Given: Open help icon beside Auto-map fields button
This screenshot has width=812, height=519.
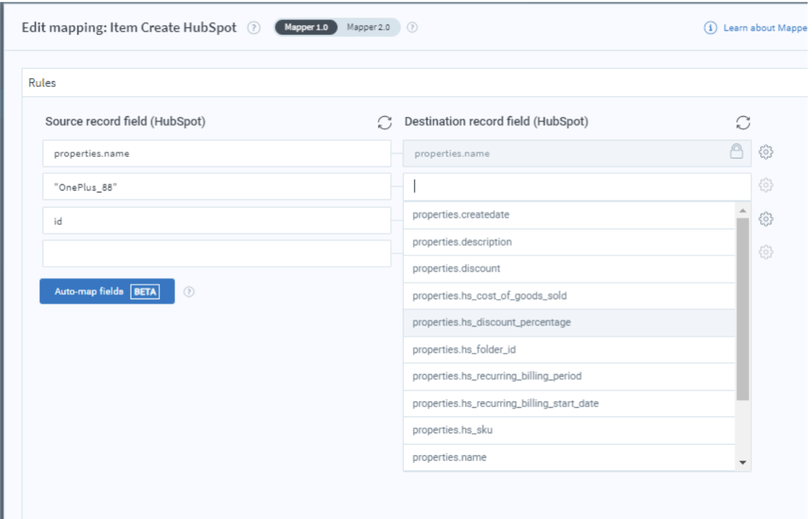Looking at the screenshot, I should 189,291.
